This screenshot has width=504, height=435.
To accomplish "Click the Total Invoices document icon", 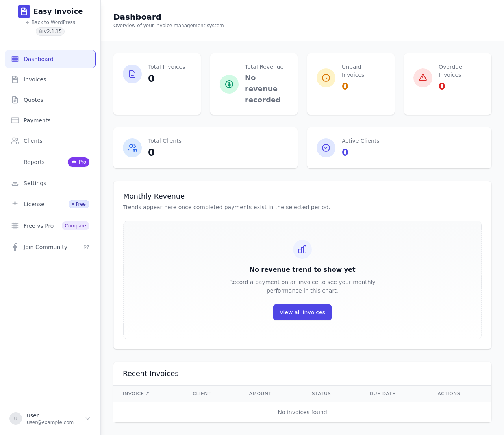I will [132, 74].
